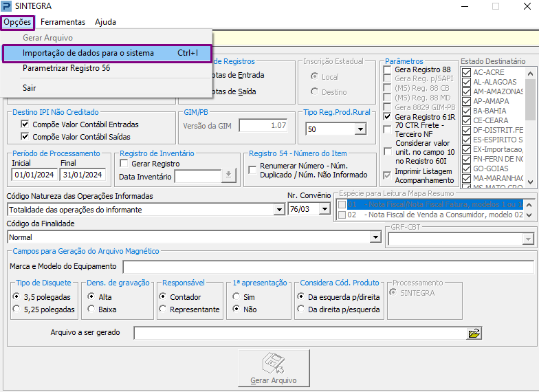Expand Código da Finalidade Normal dropdown
Image resolution: width=539 pixels, height=392 pixels.
tap(375, 237)
